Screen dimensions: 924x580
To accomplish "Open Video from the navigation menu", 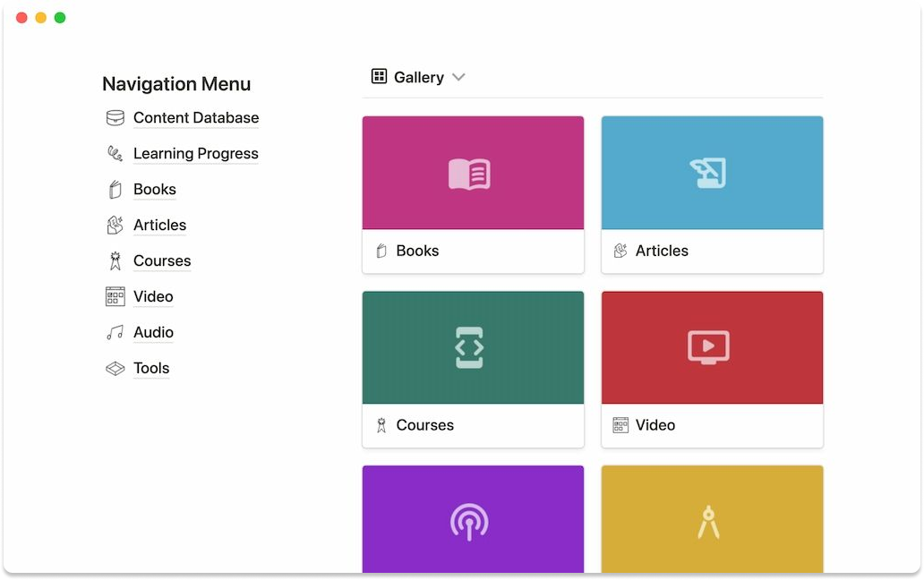I will point(153,297).
